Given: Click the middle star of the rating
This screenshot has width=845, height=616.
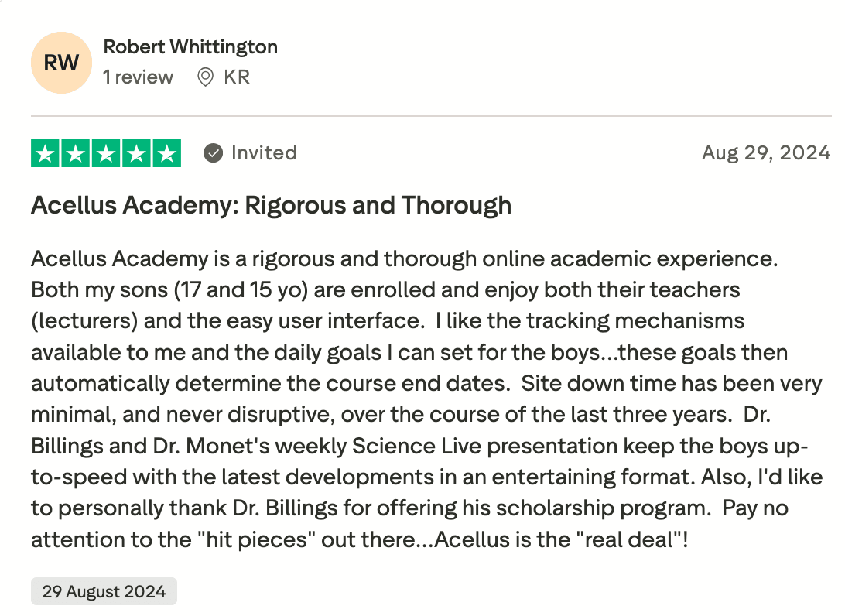Looking at the screenshot, I should pos(105,152).
